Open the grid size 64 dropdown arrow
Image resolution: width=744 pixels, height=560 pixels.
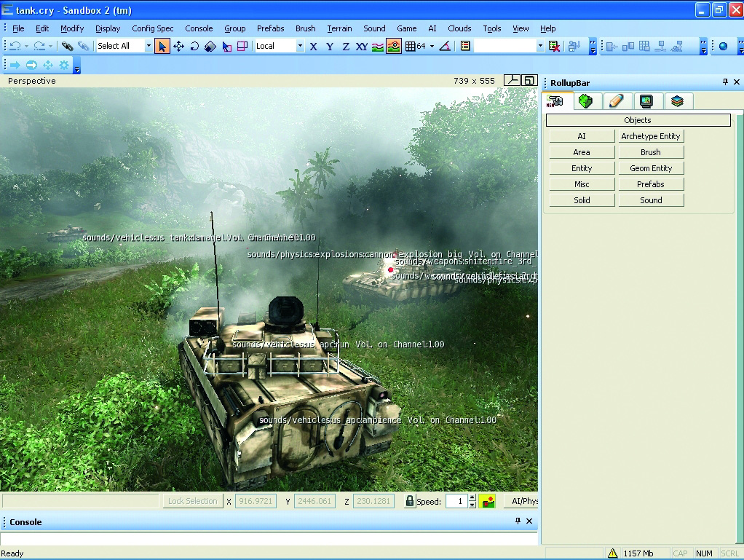(x=432, y=46)
